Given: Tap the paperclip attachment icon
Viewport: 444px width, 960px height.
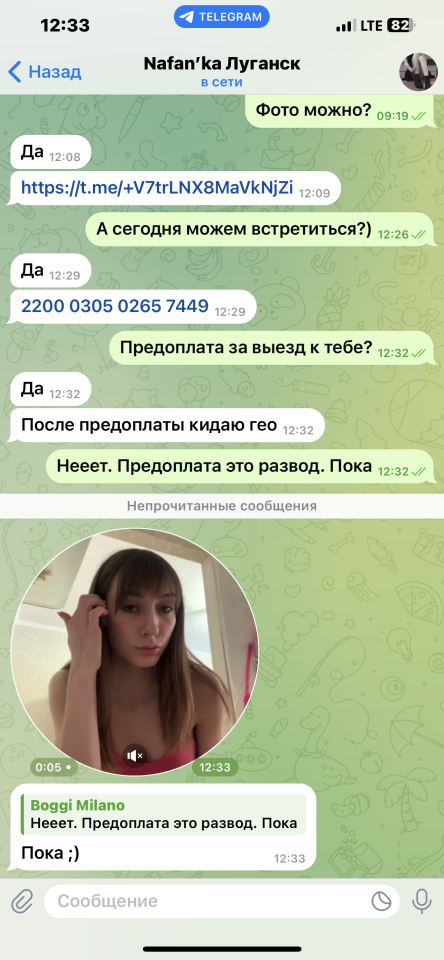Looking at the screenshot, I should pyautogui.click(x=22, y=901).
